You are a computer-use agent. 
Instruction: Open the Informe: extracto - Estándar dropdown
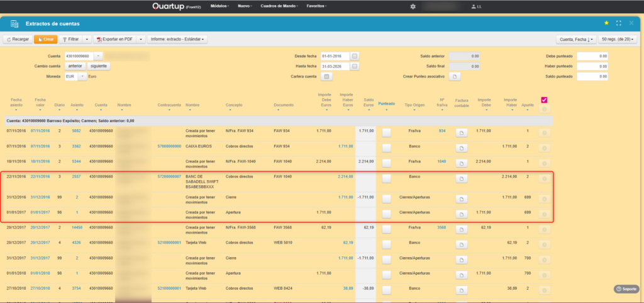pyautogui.click(x=178, y=39)
